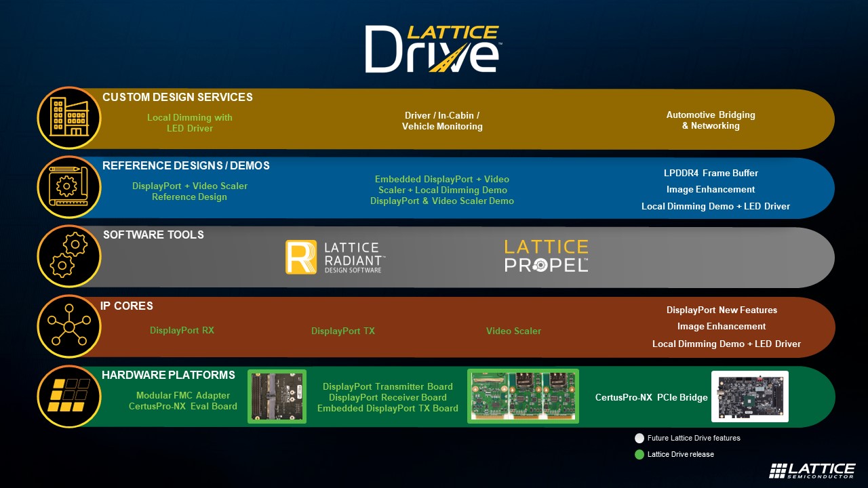Viewport: 868px width, 488px height.
Task: Click the CertusPro-NX PCIe Bridge board thumbnail
Action: 749,396
